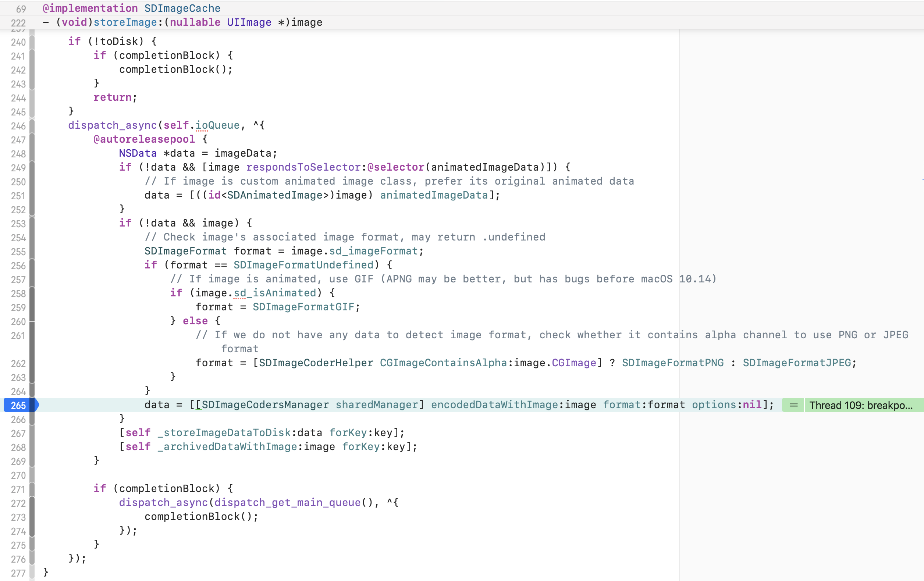Click line 267's gutter to add a breakpoint
This screenshot has width=924, height=581.
point(18,433)
